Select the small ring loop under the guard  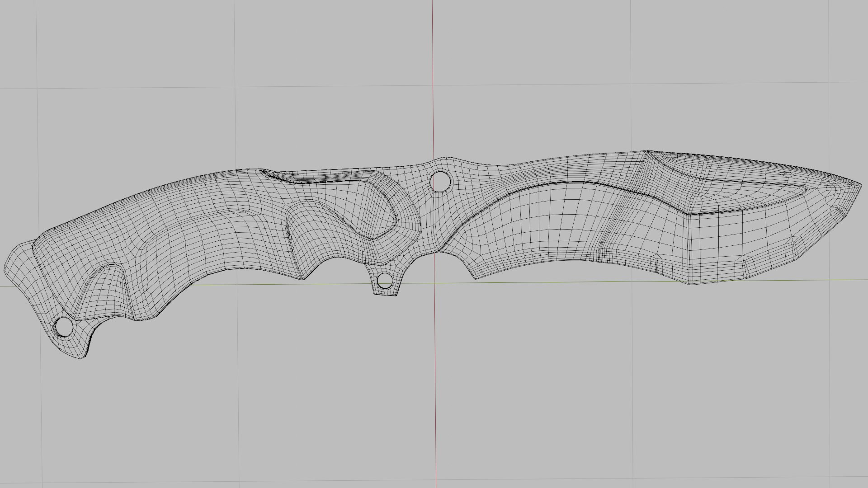pyautogui.click(x=384, y=281)
